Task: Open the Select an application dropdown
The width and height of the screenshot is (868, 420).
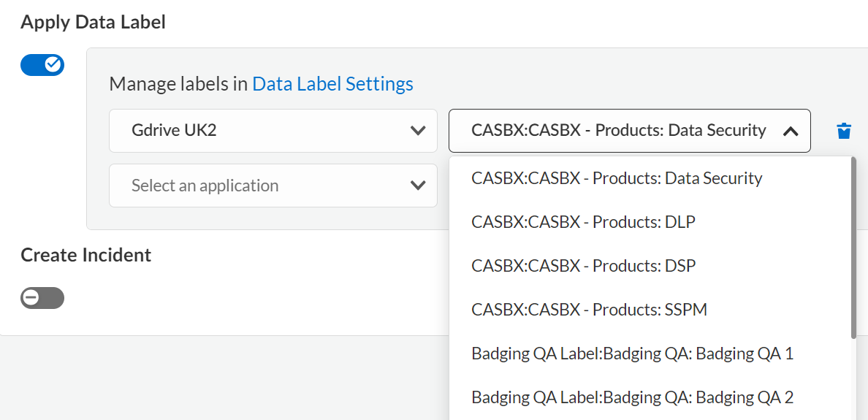Action: click(x=273, y=186)
